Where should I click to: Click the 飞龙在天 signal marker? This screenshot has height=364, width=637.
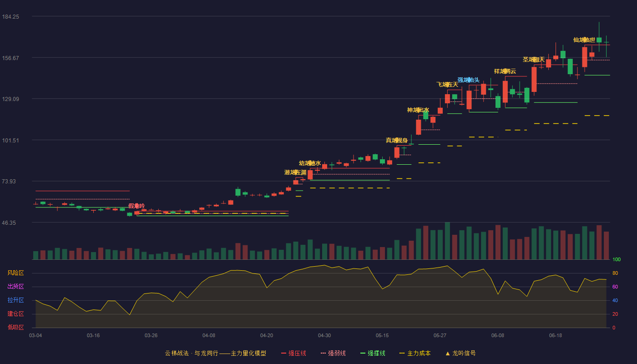(447, 85)
